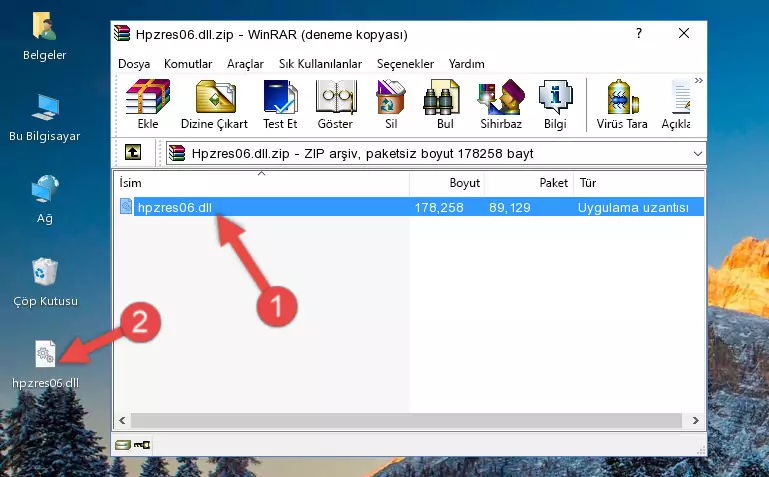Click the horizontal scrollbar track
This screenshot has height=477, width=769.
pos(406,420)
